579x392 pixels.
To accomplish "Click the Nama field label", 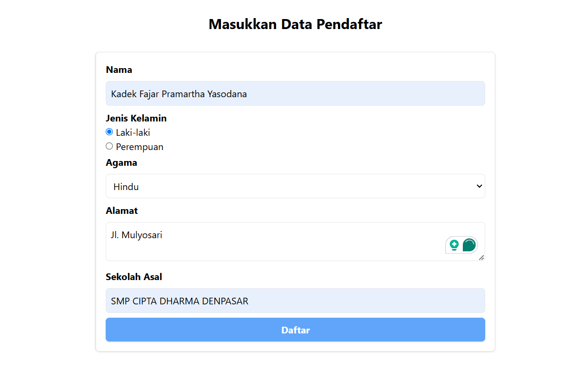I will [x=119, y=70].
